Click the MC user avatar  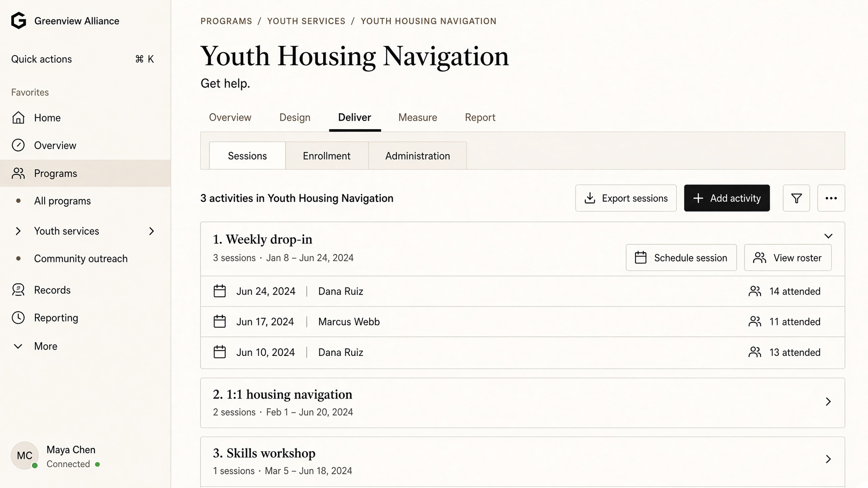(24, 456)
